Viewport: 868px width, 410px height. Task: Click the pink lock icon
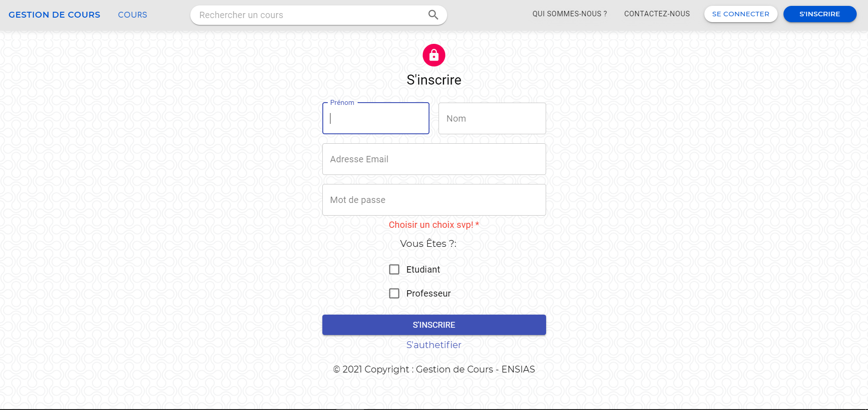434,55
